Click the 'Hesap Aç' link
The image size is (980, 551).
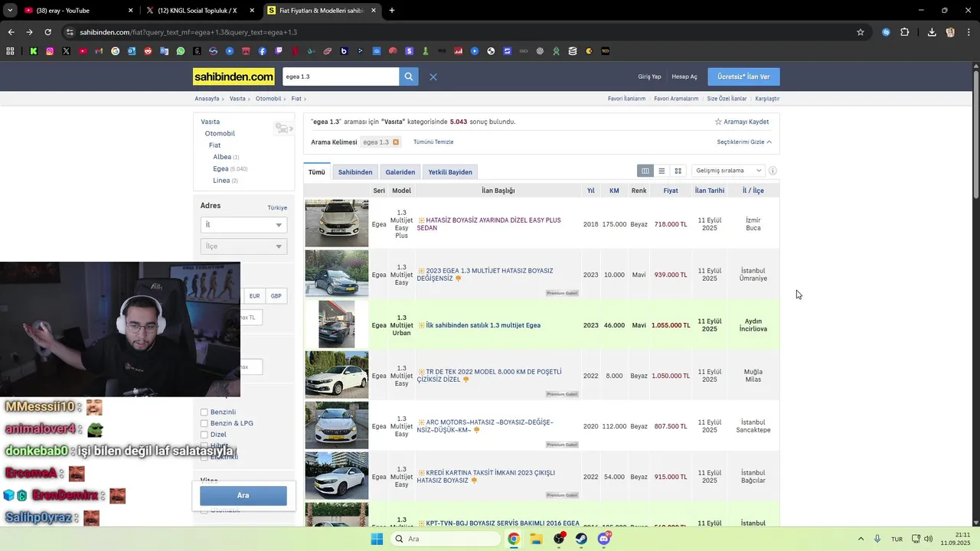point(684,77)
